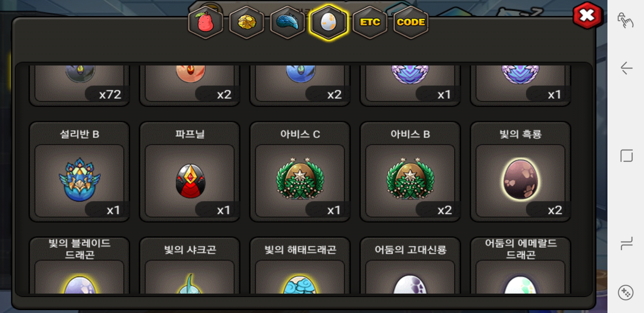Viewport: 644px width, 313px height.
Task: Select the 파프닐 red-black egg
Action: coord(190,172)
